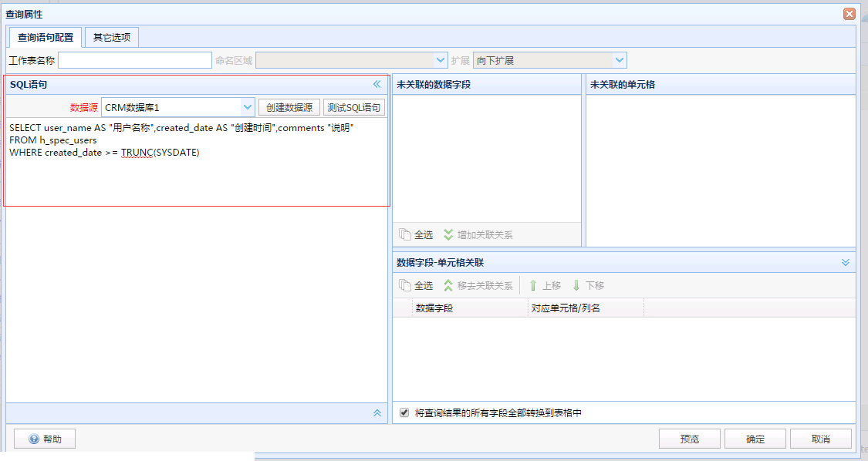The image size is (868, 461).
Task: Collapse the 数据字段-单元格关联 panel chevron
Action: coord(846,262)
